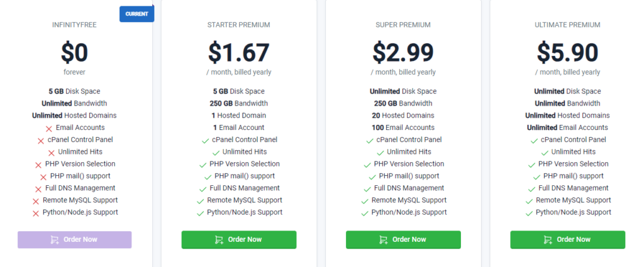The height and width of the screenshot is (267, 644).
Task: Order the Starter Premium plan
Action: 239,239
